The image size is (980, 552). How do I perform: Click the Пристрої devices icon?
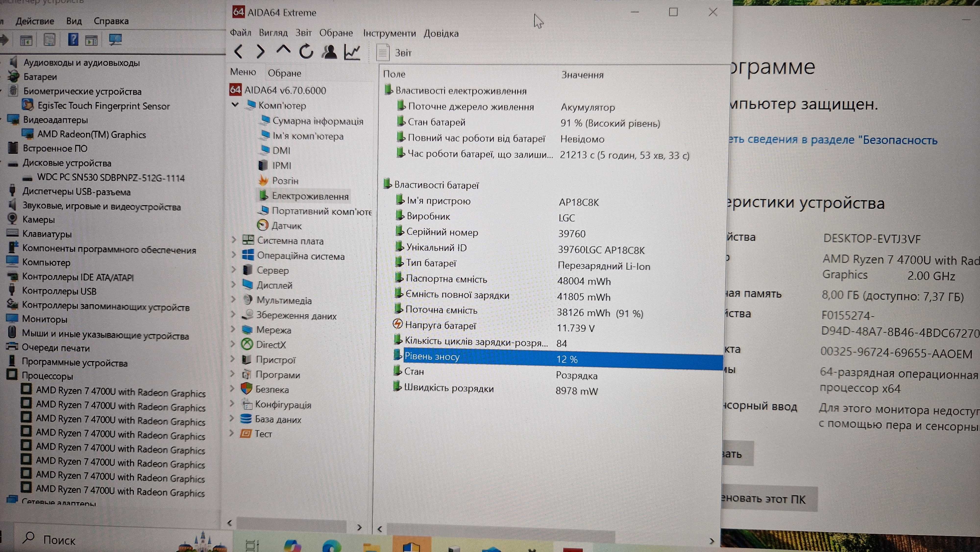(247, 359)
